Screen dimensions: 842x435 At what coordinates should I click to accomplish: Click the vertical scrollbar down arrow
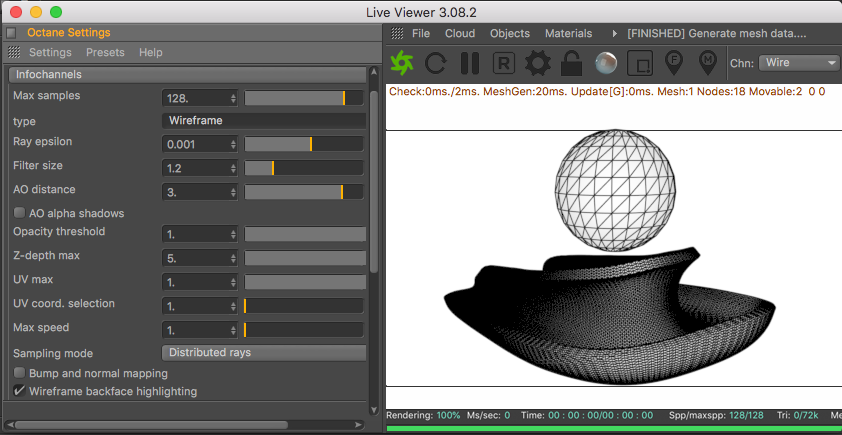click(x=374, y=410)
